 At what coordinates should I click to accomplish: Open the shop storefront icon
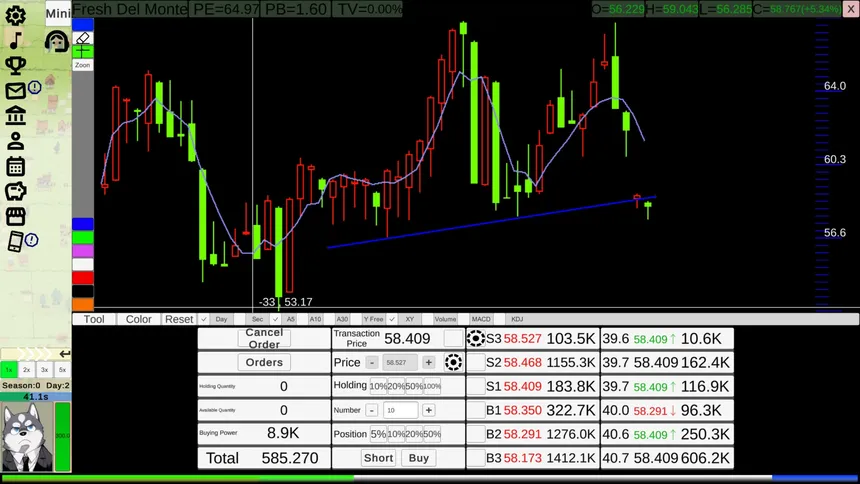point(15,216)
